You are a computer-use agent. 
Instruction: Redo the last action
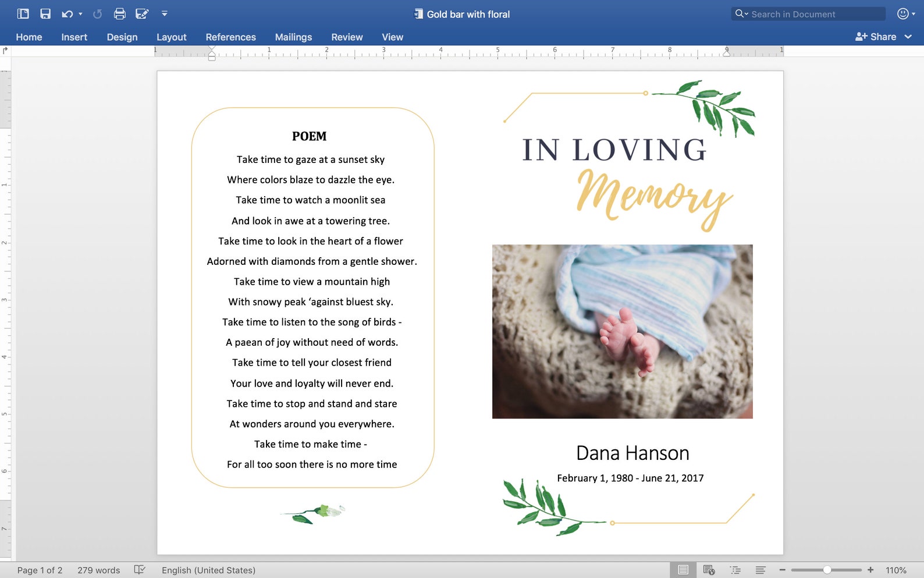click(x=98, y=13)
